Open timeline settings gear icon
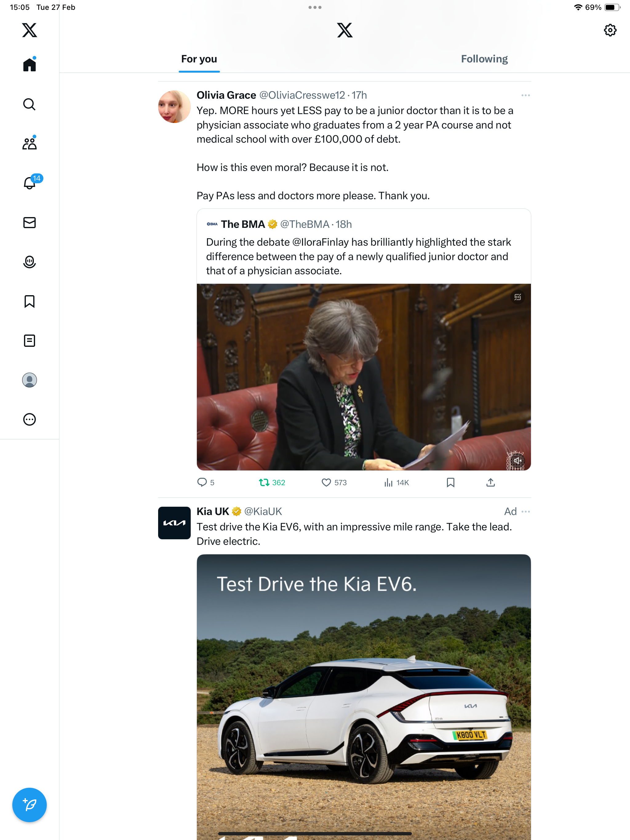 [x=610, y=30]
